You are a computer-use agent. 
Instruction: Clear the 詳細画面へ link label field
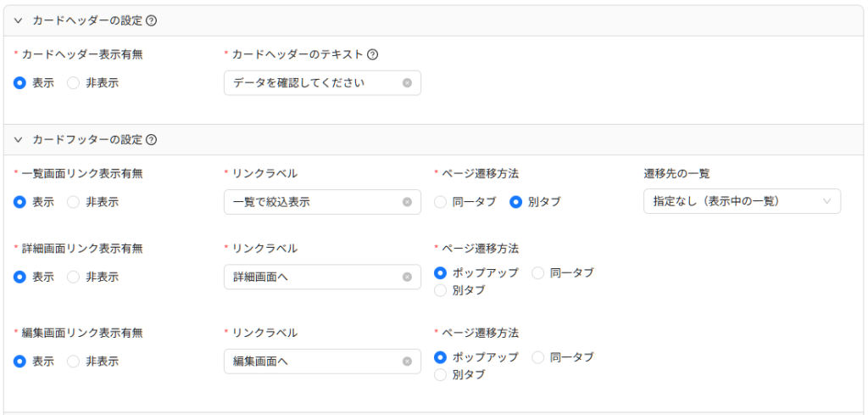coord(407,277)
